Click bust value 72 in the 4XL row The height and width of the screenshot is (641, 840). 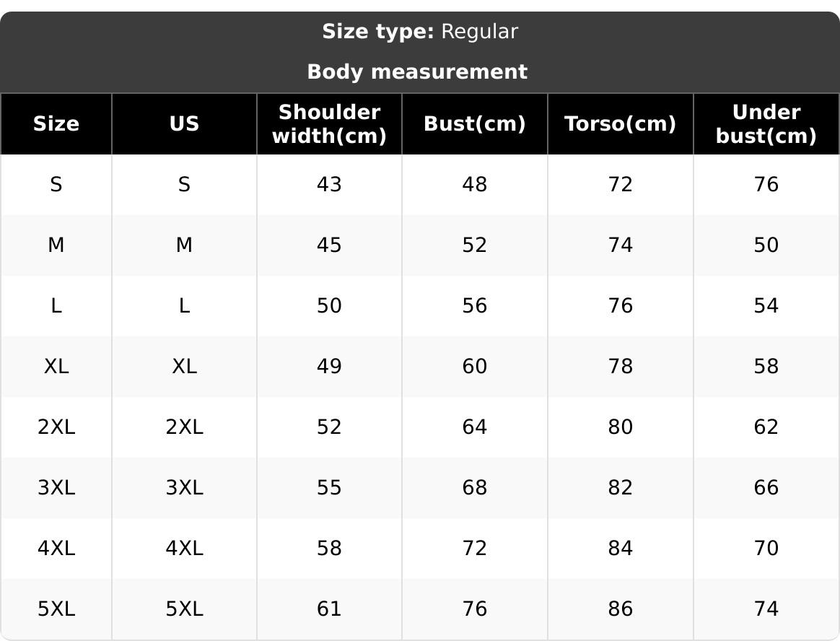click(x=475, y=549)
